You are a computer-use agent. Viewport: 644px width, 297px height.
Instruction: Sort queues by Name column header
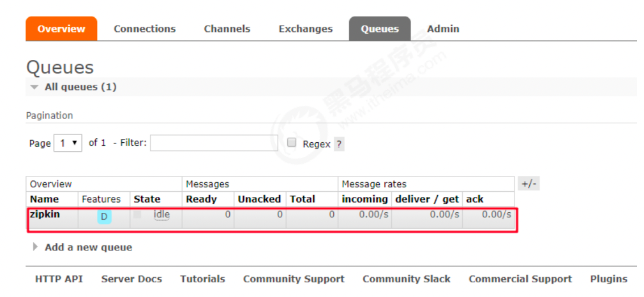[x=44, y=199]
